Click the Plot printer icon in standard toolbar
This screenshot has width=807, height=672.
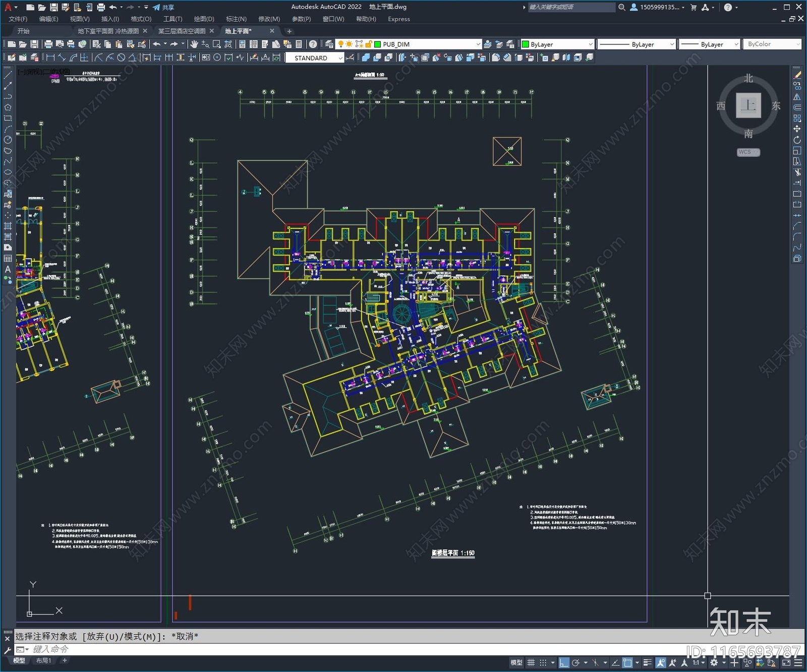pos(48,44)
